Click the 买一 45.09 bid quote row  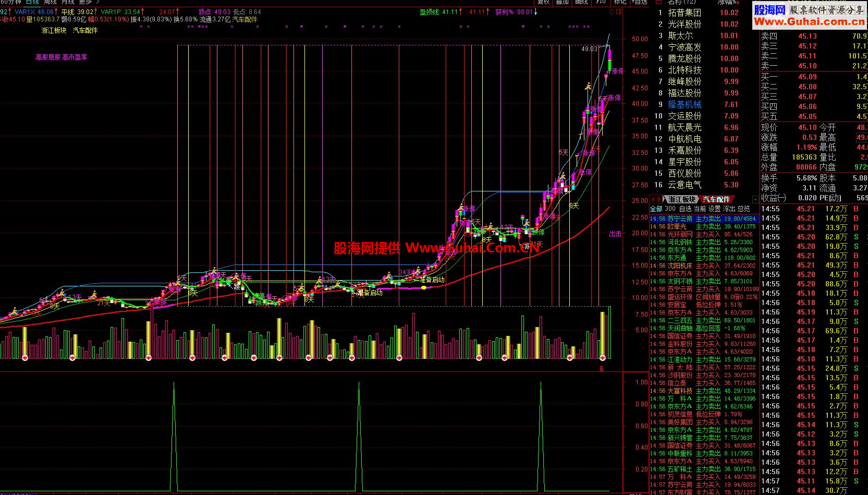(x=814, y=77)
